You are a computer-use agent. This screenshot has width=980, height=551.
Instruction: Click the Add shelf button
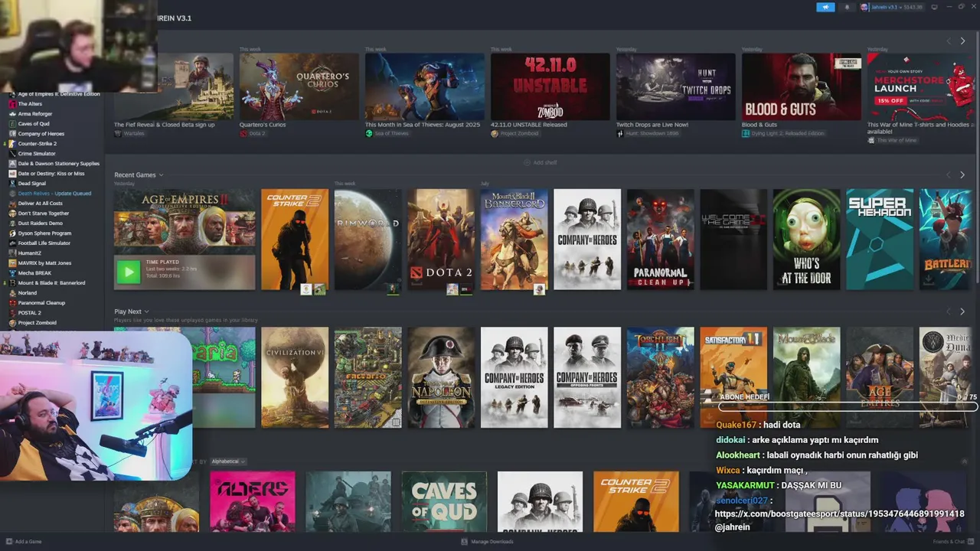(541, 162)
